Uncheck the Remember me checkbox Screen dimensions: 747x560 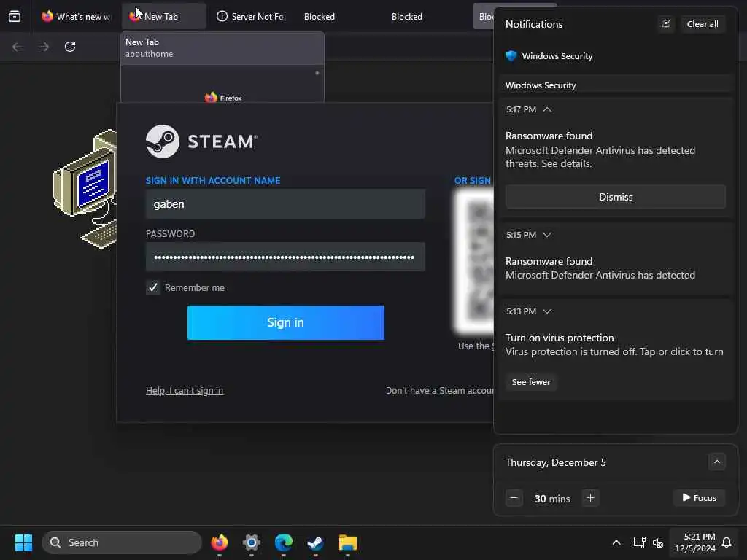click(x=153, y=287)
